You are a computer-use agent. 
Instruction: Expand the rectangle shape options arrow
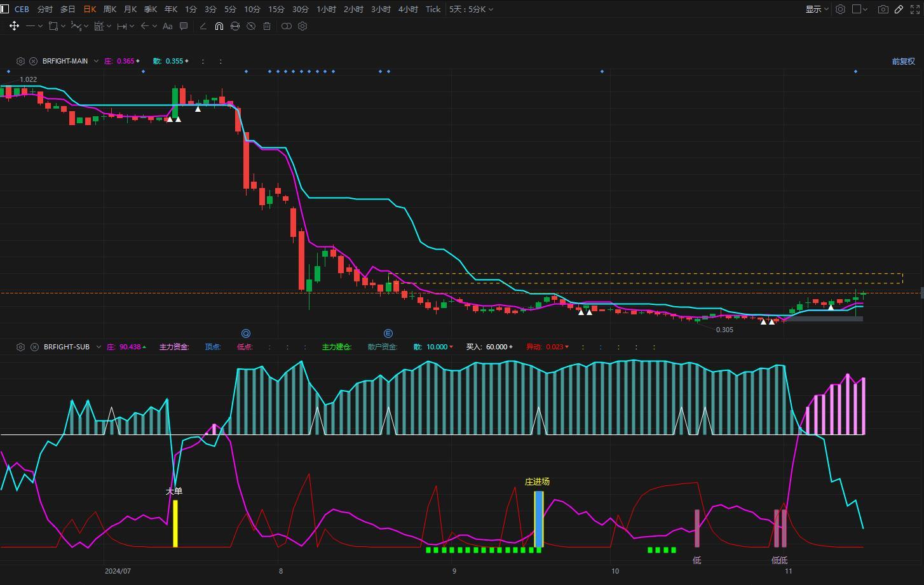click(63, 26)
